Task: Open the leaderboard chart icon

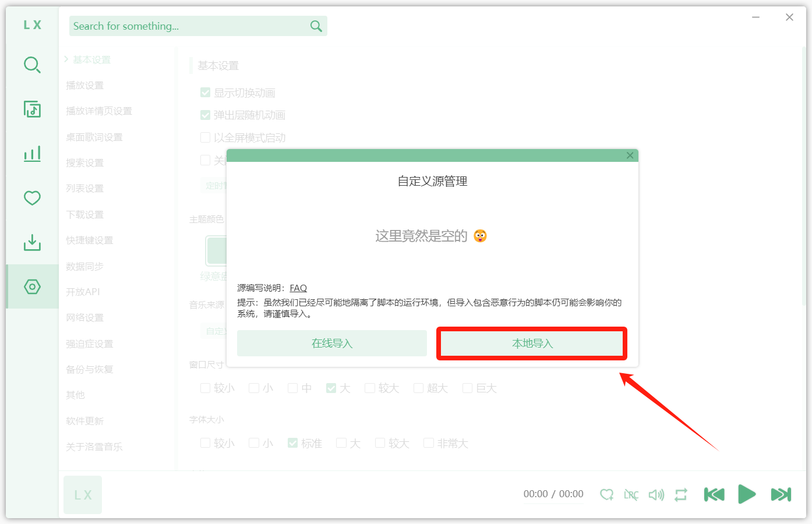Action: coord(32,154)
